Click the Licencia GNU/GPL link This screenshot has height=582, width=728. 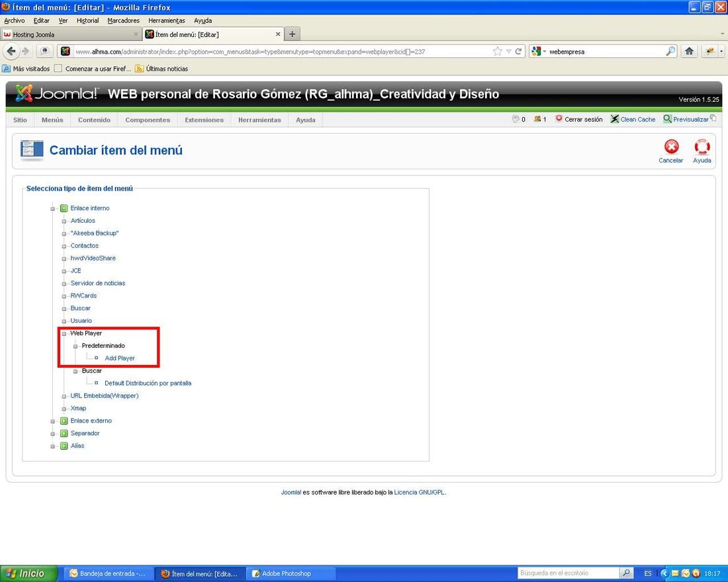(x=419, y=493)
